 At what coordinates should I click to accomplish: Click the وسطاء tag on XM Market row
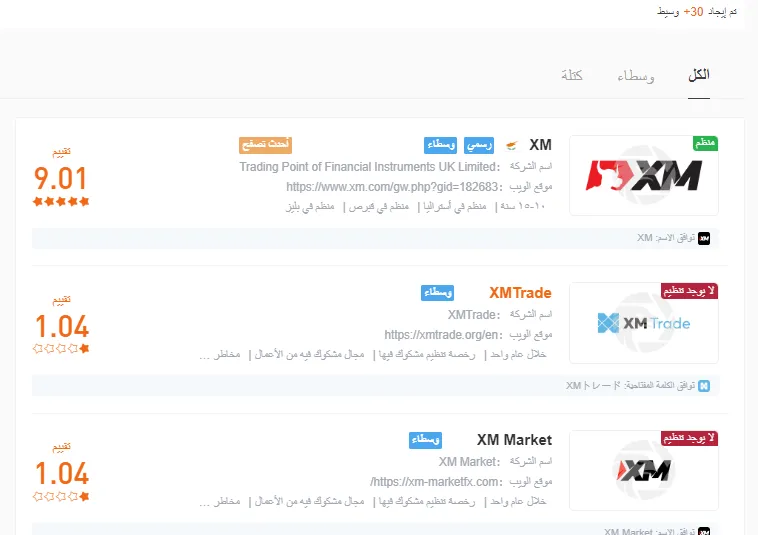[425, 440]
